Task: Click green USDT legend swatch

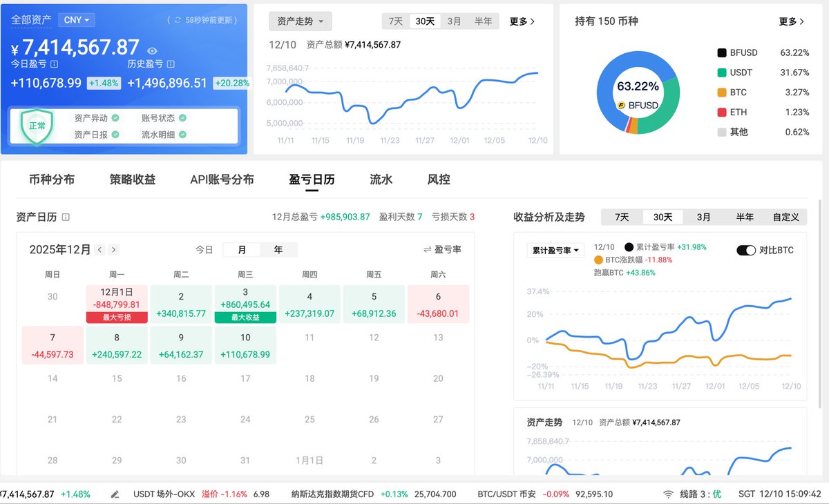Action: click(x=722, y=72)
